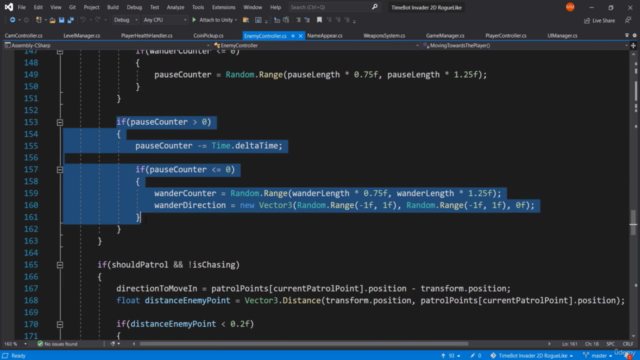Click the Visual Studio logo icon
The width and height of the screenshot is (640, 360).
click(x=9, y=7)
